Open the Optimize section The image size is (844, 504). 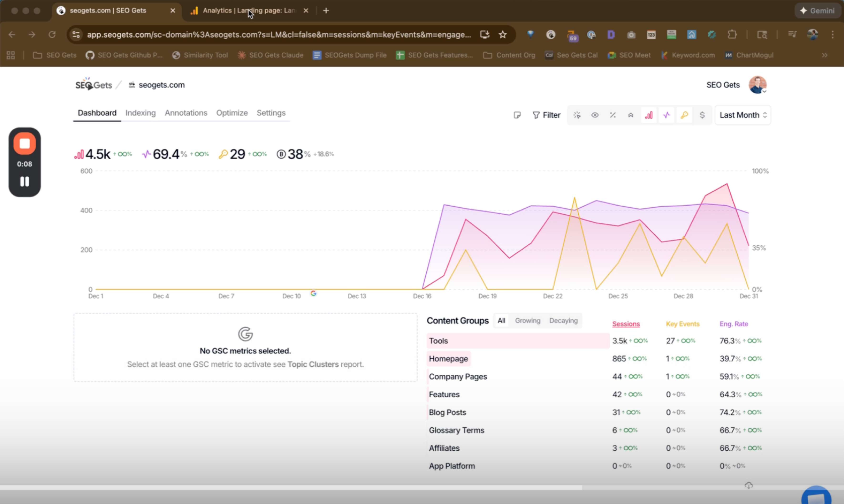click(232, 113)
